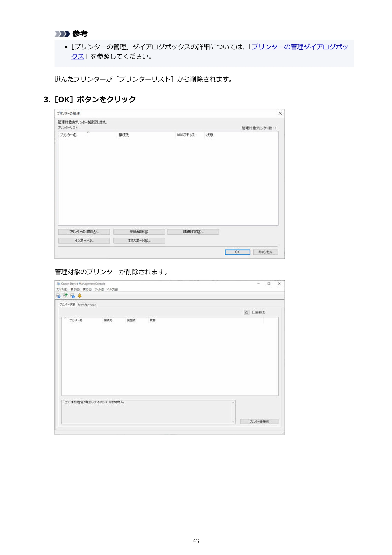Click the プリンターの追加(A)... button
Image resolution: width=392 pixels, height=555 pixels.
pyautogui.click(x=84, y=232)
